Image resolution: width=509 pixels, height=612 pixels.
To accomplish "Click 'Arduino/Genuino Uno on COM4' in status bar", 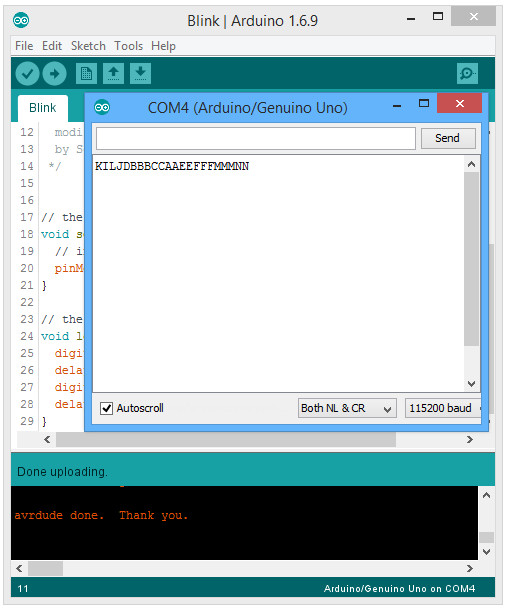I will pos(399,589).
